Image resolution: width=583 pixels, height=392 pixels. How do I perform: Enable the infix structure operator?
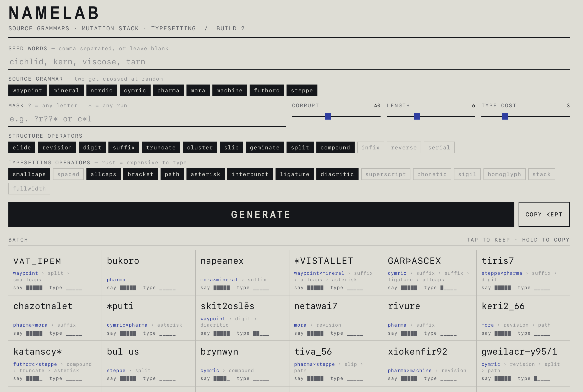[x=371, y=148]
